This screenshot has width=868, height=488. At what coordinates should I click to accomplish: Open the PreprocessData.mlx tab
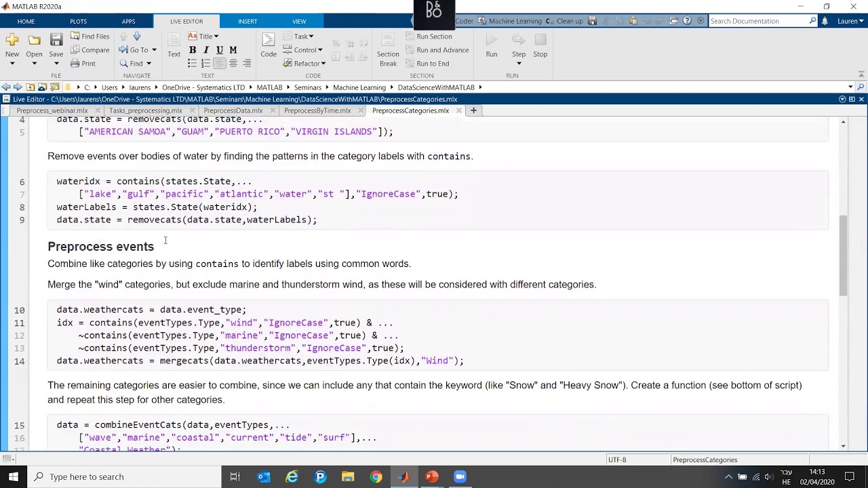coord(233,110)
